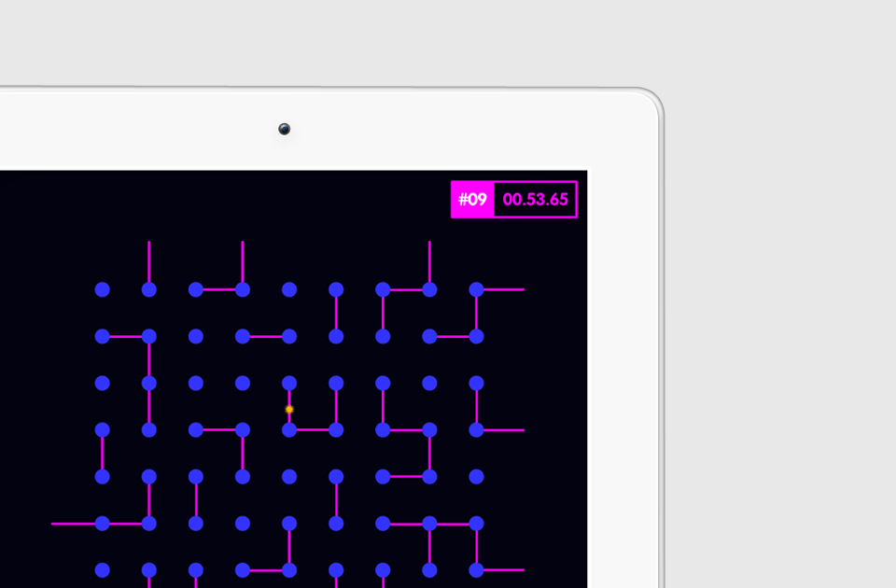Tap the first dot in the second grid row
This screenshot has width=896, height=588.
pos(103,336)
